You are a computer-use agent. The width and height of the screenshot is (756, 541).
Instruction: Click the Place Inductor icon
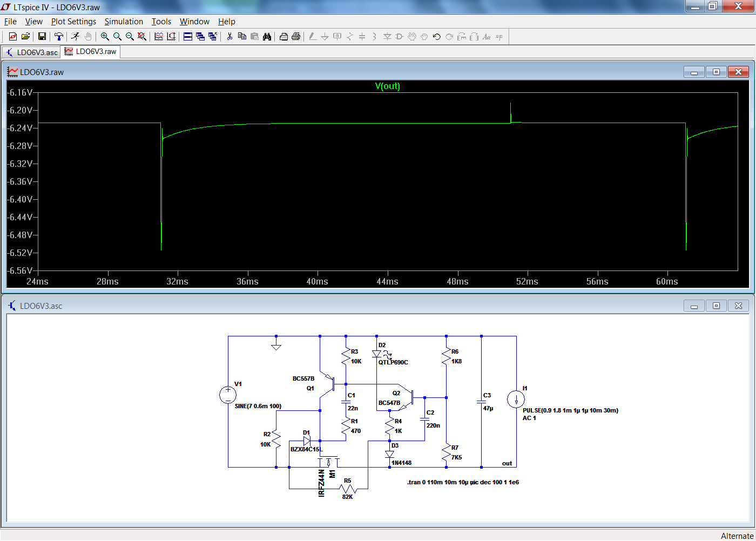375,37
